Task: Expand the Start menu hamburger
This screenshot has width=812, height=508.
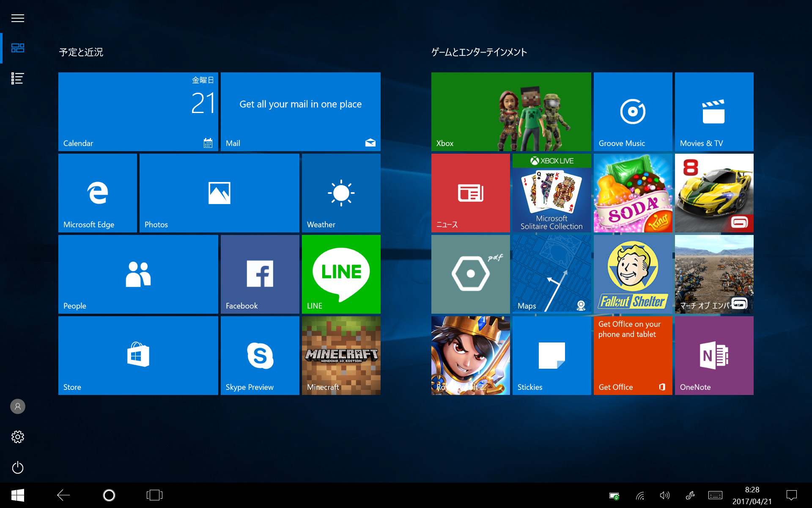Action: pyautogui.click(x=17, y=18)
